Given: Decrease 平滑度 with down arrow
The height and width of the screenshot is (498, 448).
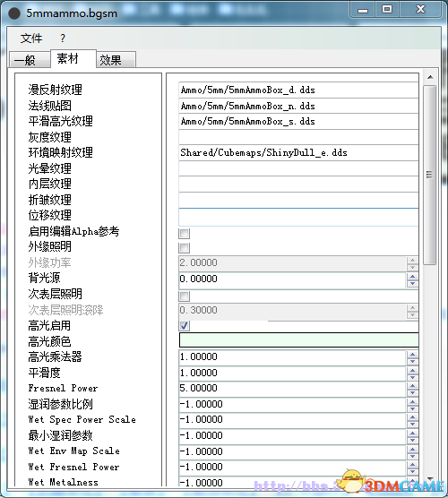Looking at the screenshot, I should [412, 377].
